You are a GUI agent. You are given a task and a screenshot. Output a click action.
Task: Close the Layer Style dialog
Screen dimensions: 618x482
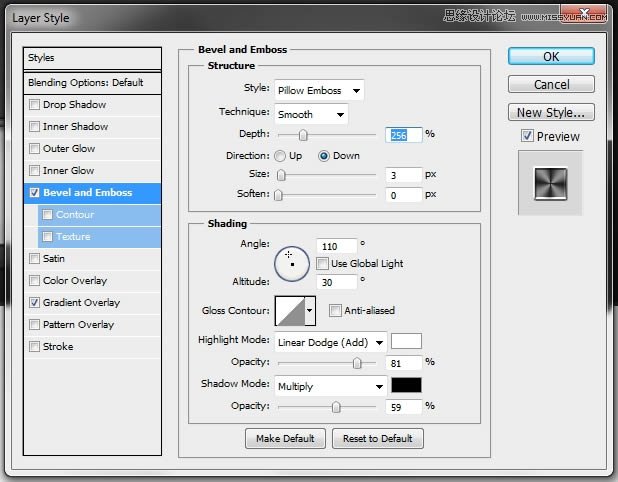pyautogui.click(x=585, y=14)
